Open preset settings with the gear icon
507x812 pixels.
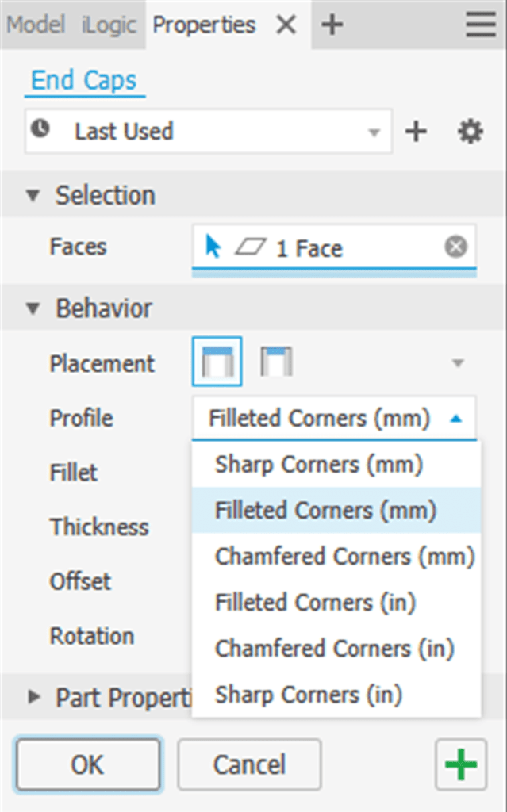point(471,132)
